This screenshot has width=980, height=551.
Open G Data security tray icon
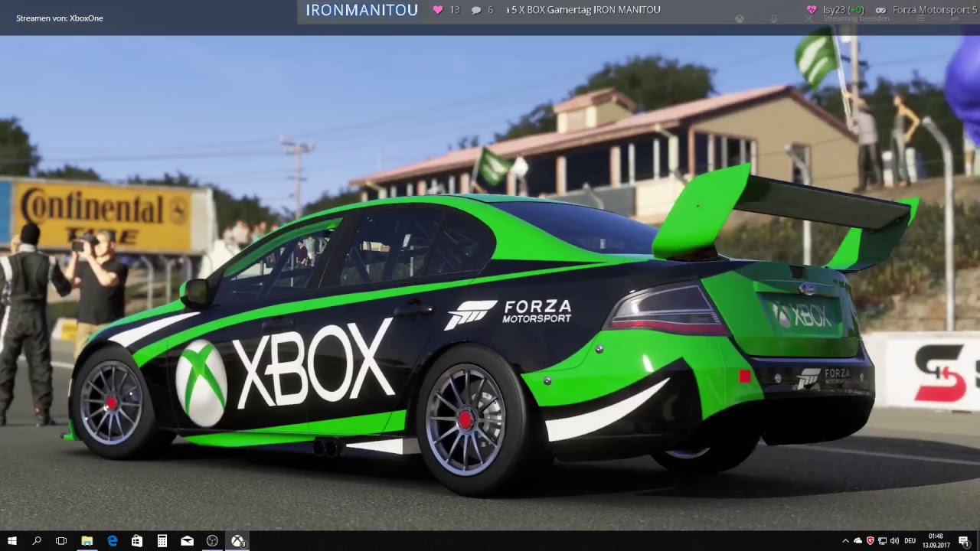coord(870,541)
